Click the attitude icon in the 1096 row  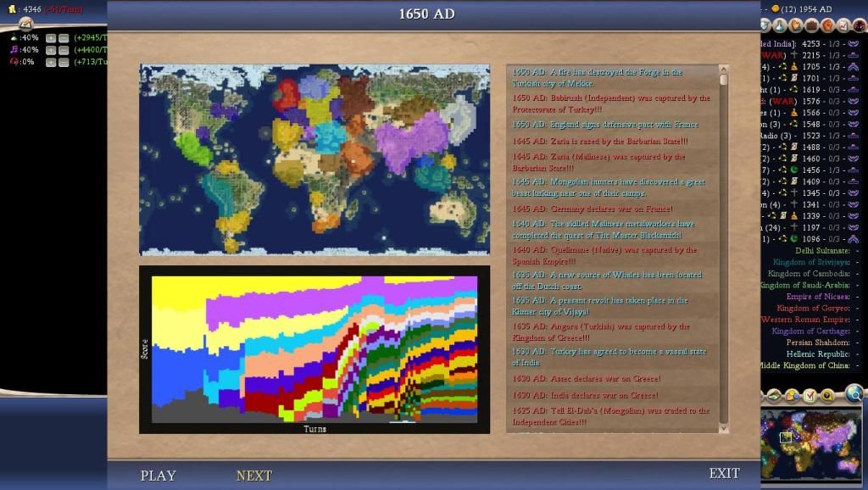point(853,239)
